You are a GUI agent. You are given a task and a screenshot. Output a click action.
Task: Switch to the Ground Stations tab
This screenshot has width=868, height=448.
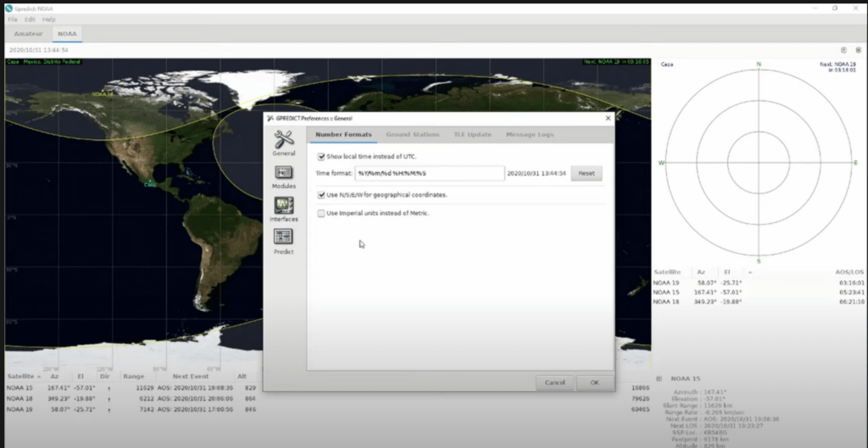pyautogui.click(x=413, y=135)
